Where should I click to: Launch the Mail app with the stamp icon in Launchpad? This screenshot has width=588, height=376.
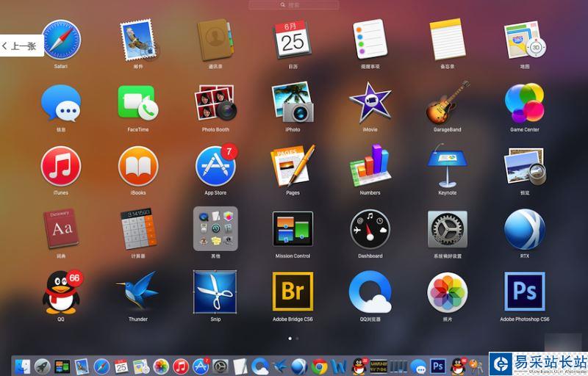138,40
